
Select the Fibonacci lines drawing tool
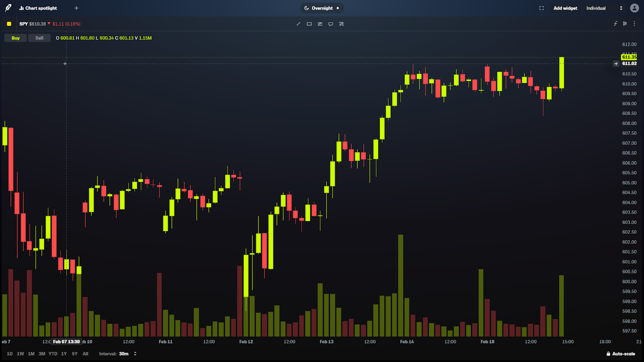(x=320, y=24)
